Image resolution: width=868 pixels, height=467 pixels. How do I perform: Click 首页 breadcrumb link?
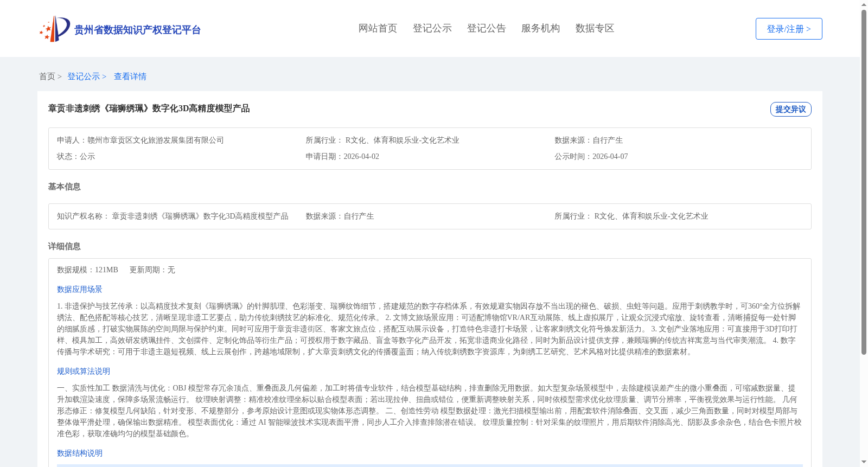[x=47, y=76]
